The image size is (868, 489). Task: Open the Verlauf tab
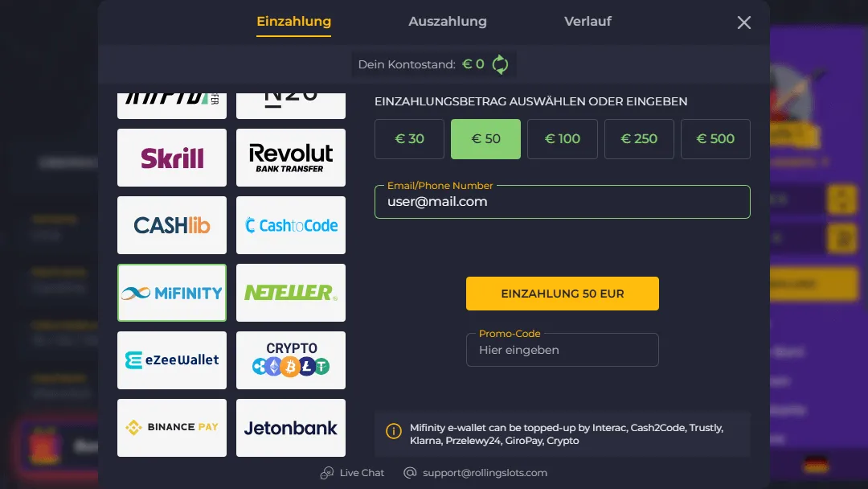[588, 21]
